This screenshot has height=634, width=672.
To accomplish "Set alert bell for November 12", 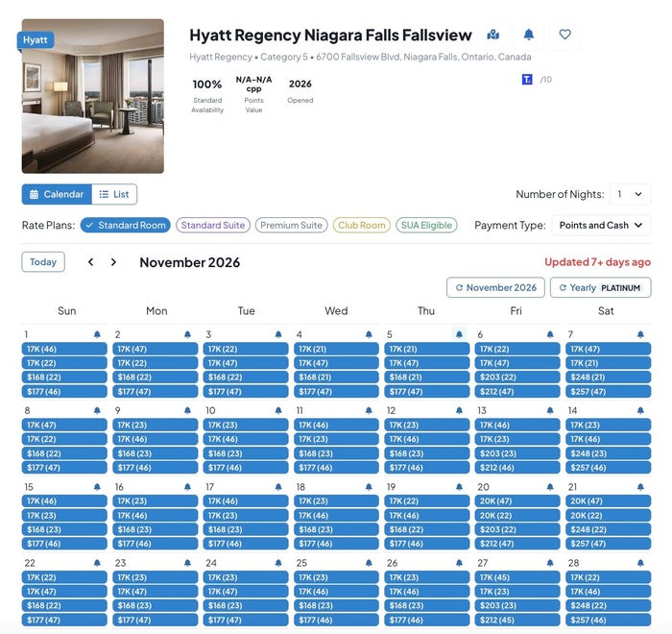I will pos(460,410).
